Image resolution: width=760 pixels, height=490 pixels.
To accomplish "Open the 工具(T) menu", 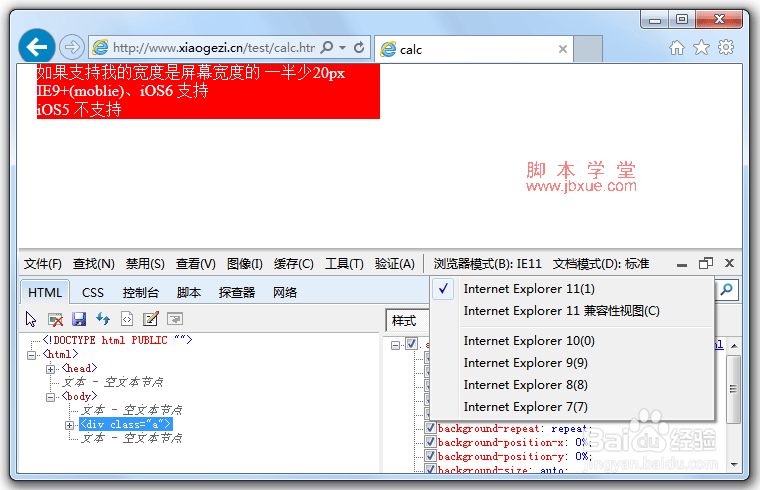I will point(344,264).
